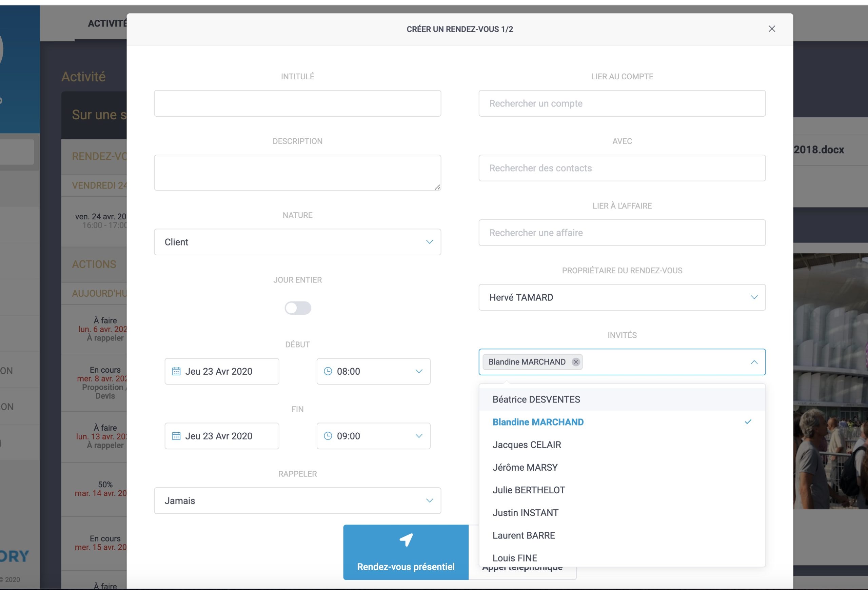Click calendar icon in Fin date field
868x590 pixels.
tap(176, 436)
